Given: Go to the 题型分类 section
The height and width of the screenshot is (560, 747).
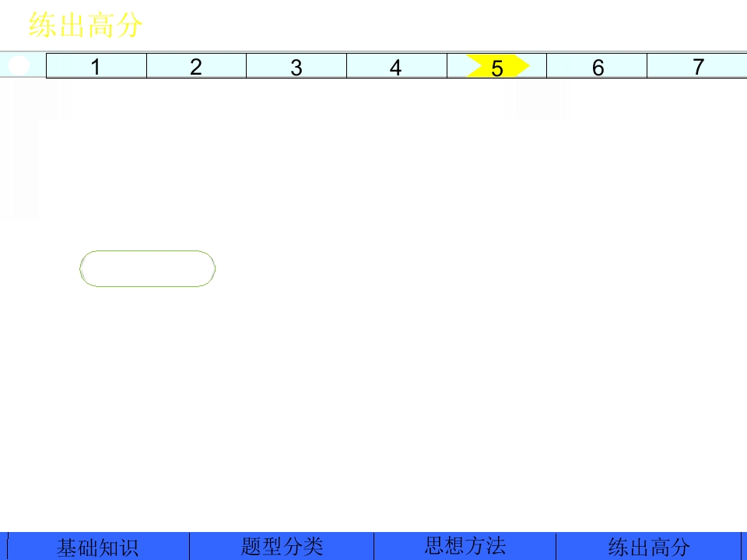Looking at the screenshot, I should [282, 547].
